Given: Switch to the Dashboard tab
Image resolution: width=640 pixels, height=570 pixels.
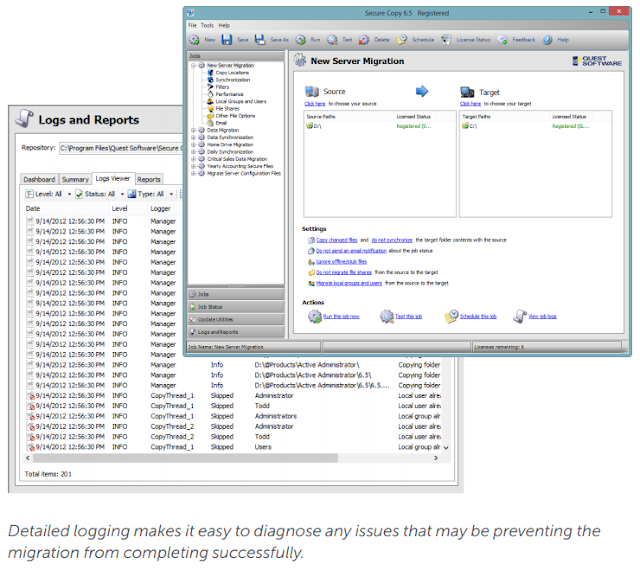Looking at the screenshot, I should click(x=39, y=179).
